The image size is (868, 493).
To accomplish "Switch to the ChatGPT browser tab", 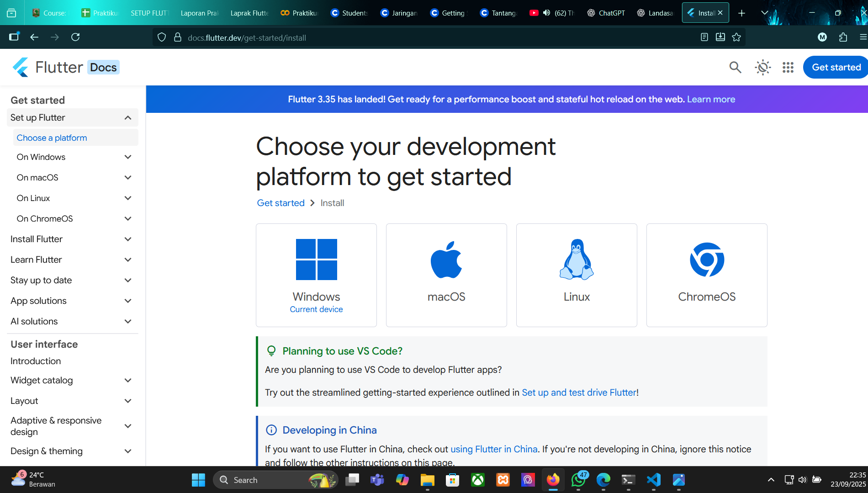I will click(x=606, y=13).
